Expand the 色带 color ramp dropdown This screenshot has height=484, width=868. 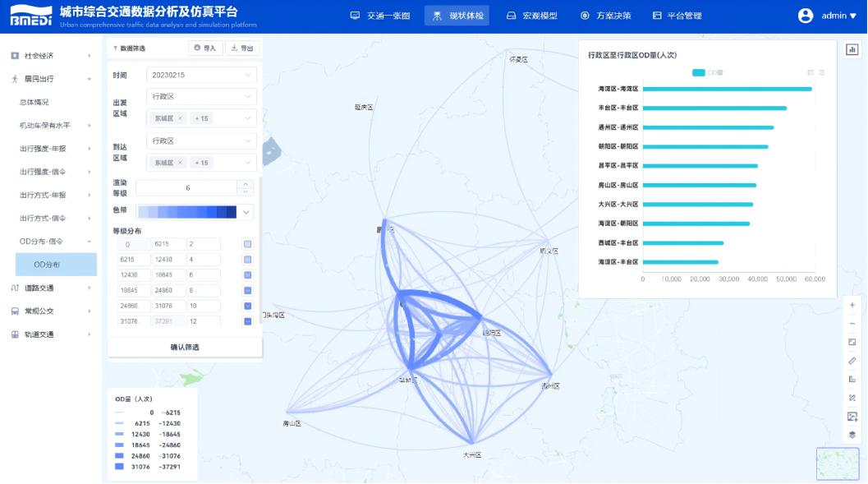[x=247, y=212]
